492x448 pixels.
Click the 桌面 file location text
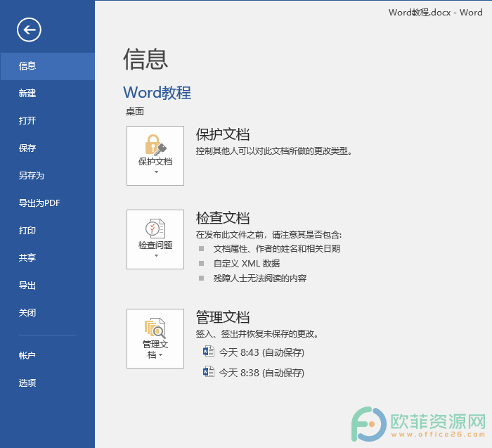tap(135, 111)
